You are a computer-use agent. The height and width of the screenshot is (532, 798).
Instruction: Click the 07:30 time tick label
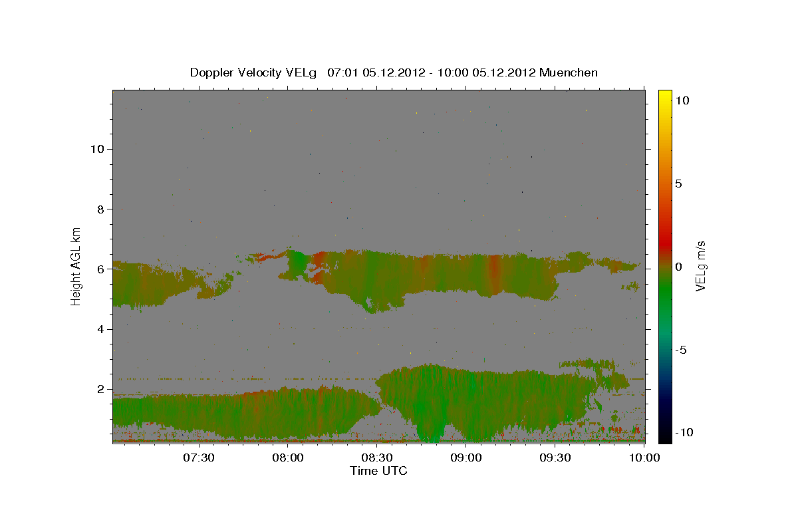pos(198,458)
